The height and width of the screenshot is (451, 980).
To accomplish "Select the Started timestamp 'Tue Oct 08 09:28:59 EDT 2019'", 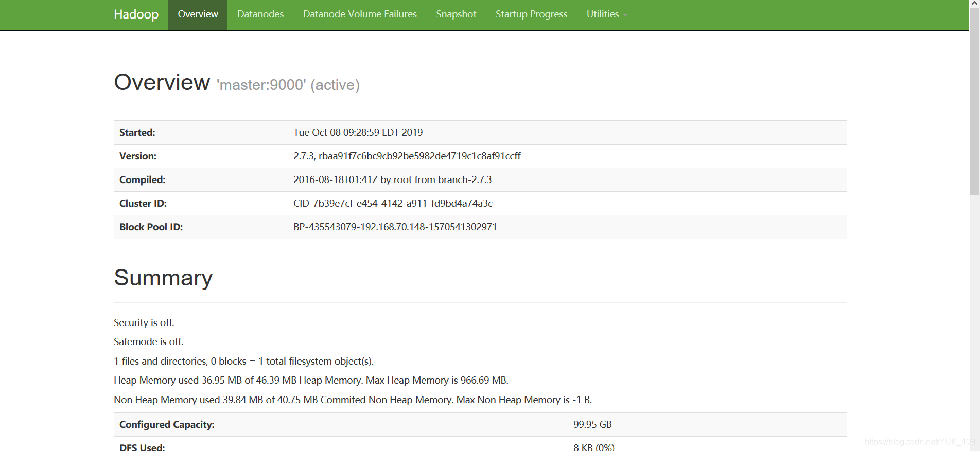I will 358,133.
